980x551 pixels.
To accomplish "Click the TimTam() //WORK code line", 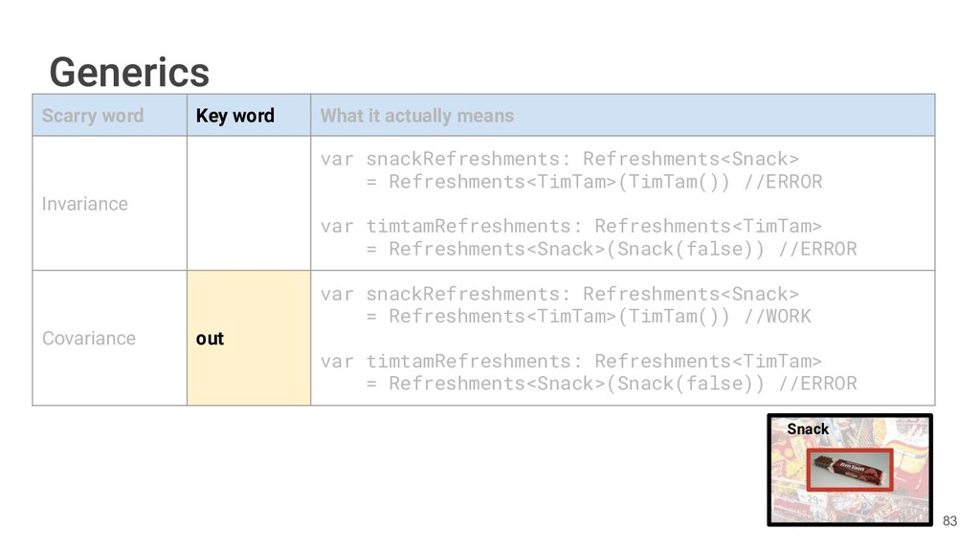I will [x=588, y=316].
